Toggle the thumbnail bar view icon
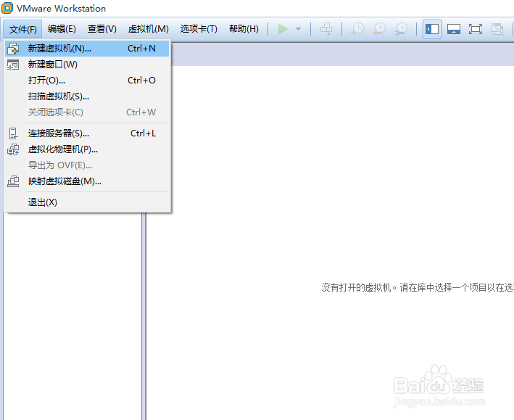Screen dimensions: 514x420 454,29
